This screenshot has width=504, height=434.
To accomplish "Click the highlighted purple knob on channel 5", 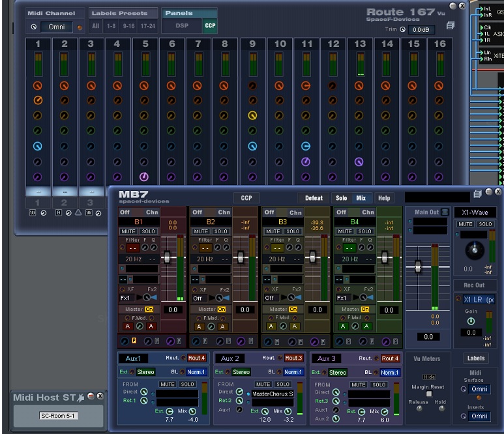I will (x=144, y=177).
